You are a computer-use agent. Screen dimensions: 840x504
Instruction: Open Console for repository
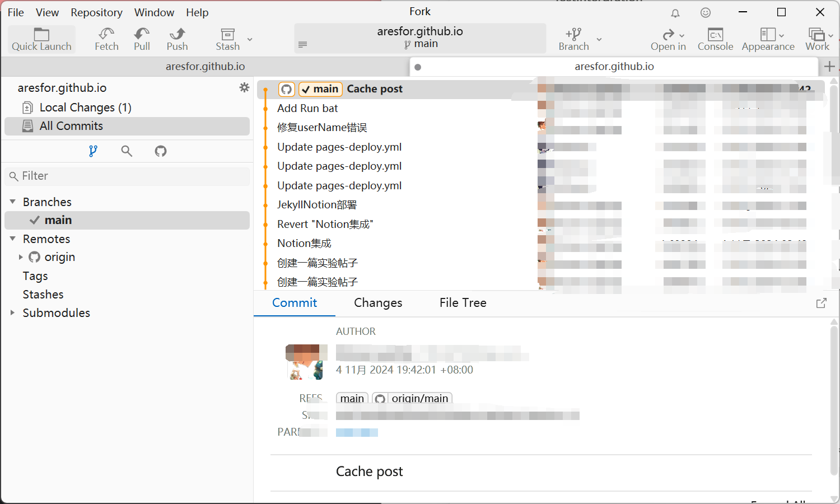(715, 39)
